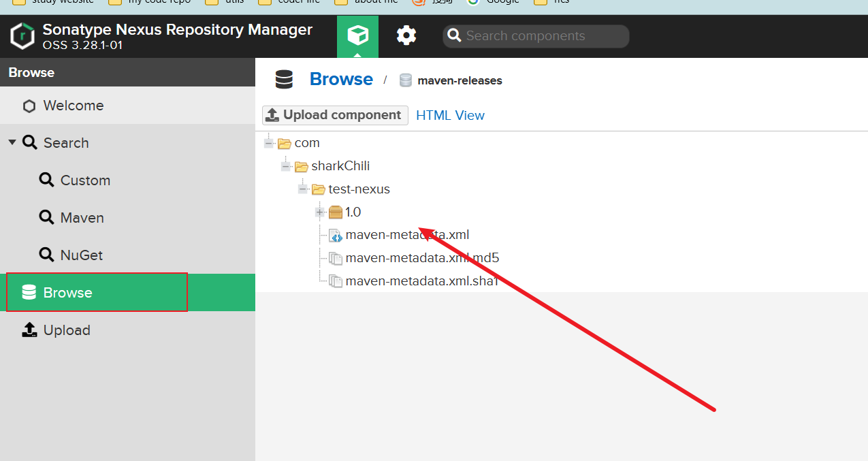Click the maven-metadata.xml file icon

[x=335, y=236]
